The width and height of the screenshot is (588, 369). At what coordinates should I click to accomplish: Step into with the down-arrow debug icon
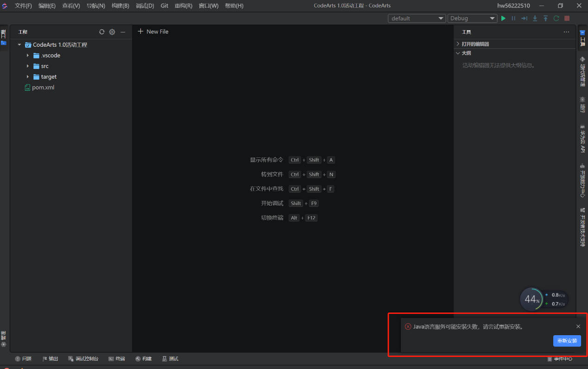(x=535, y=19)
